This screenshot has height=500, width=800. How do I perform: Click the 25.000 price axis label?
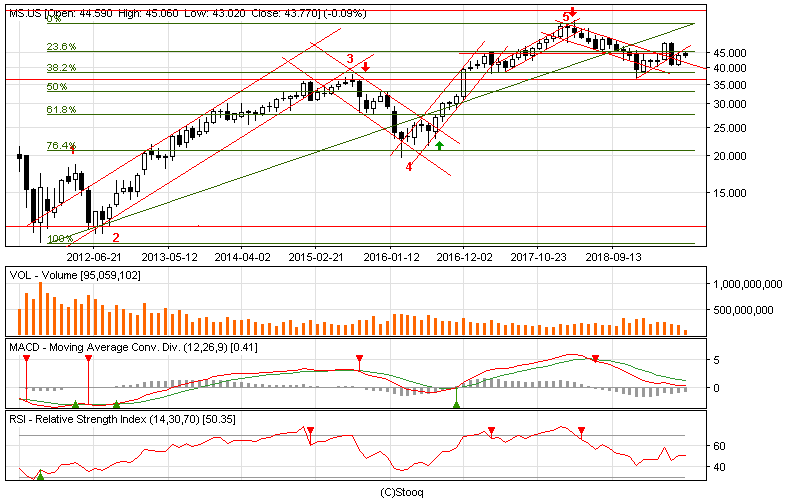pyautogui.click(x=730, y=128)
